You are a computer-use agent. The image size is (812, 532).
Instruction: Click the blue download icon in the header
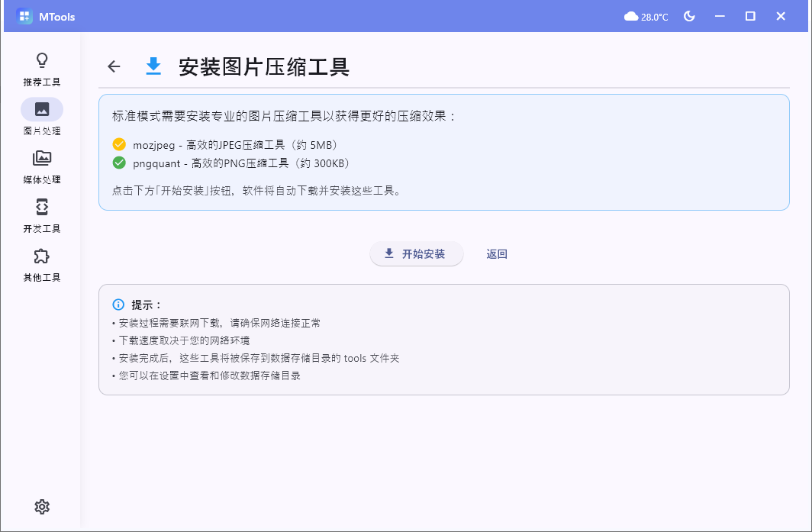(x=153, y=66)
